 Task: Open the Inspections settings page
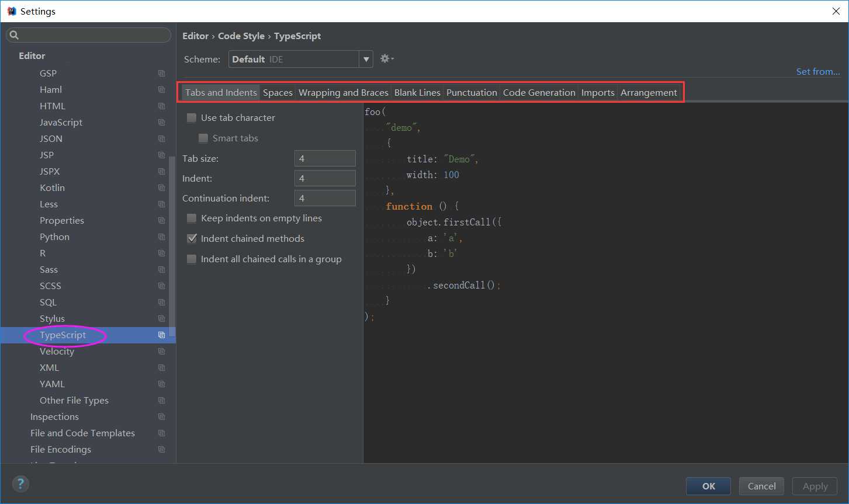(54, 417)
